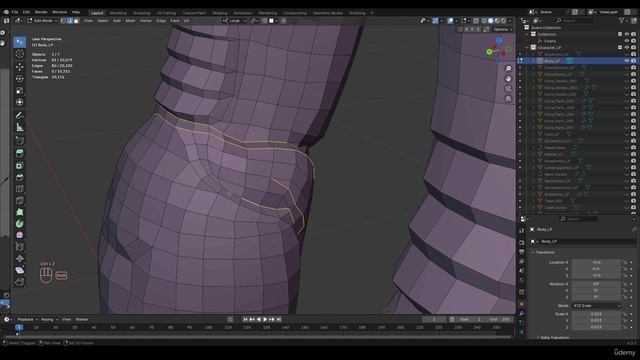Select the Cursor tool in left toolbar
Viewport: 640px width, 360px height.
[x=20, y=54]
